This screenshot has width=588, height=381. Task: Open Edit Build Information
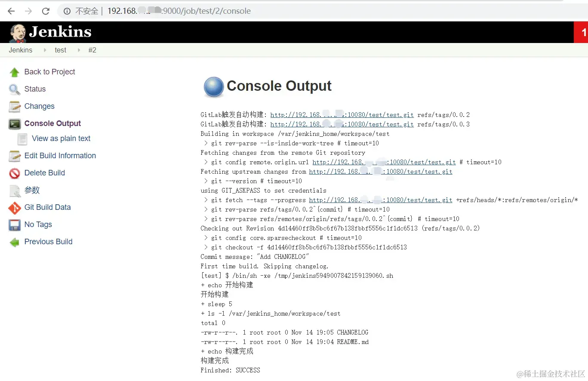60,156
